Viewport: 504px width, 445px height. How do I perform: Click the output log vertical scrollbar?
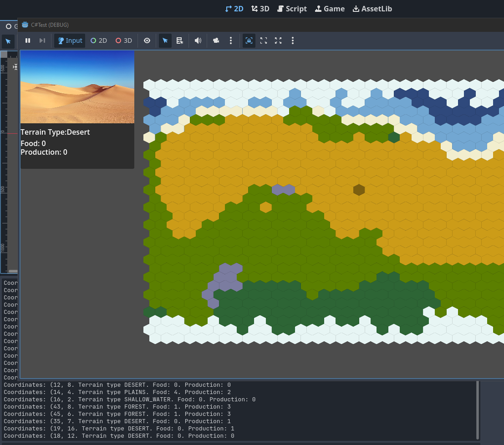coord(478,410)
